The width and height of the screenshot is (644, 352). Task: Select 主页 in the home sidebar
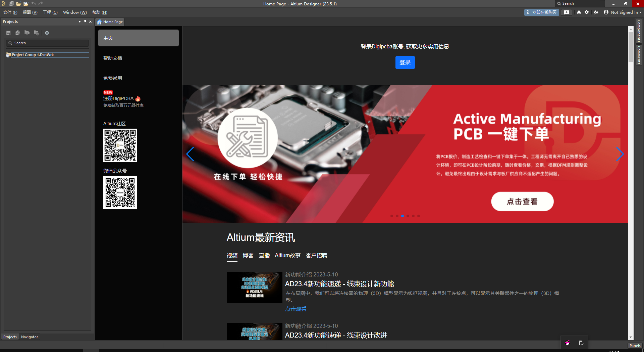click(x=139, y=38)
